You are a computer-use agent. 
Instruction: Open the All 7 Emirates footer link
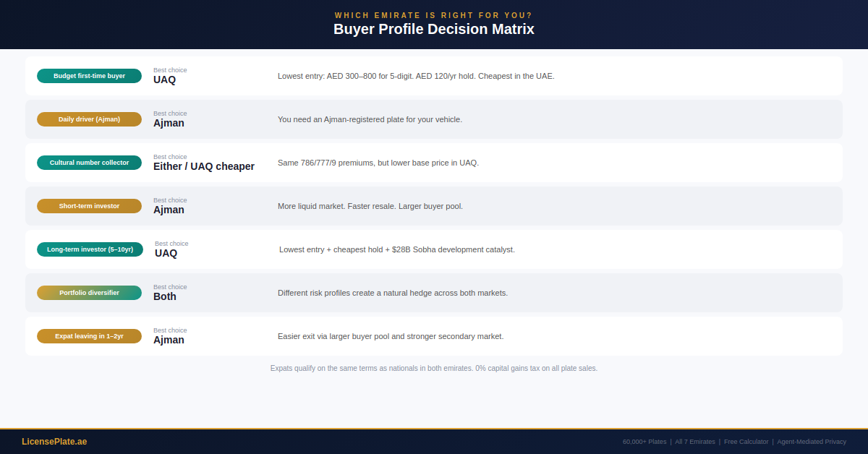695,442
